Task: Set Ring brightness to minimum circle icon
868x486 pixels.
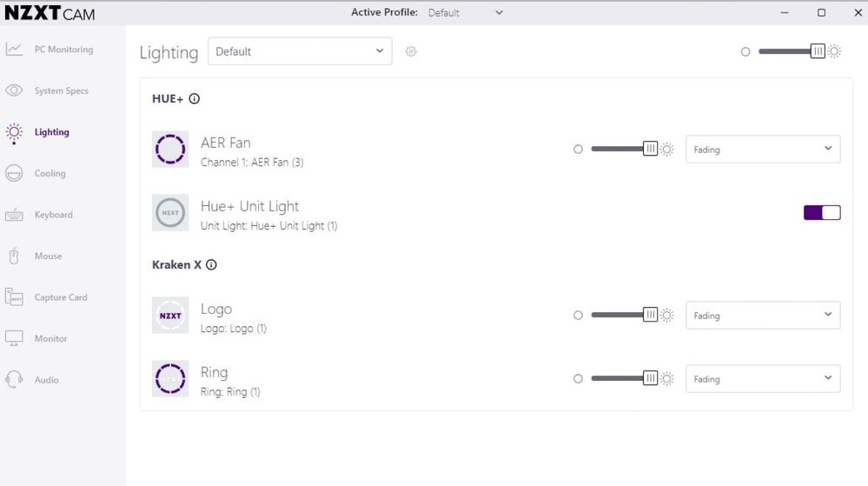Action: coord(578,379)
